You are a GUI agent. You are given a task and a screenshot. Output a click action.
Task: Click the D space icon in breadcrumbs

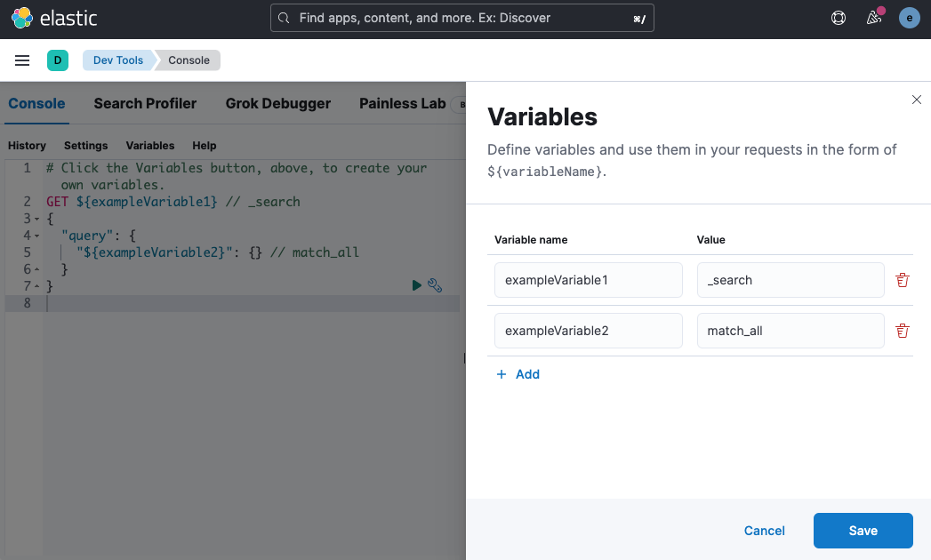58,60
